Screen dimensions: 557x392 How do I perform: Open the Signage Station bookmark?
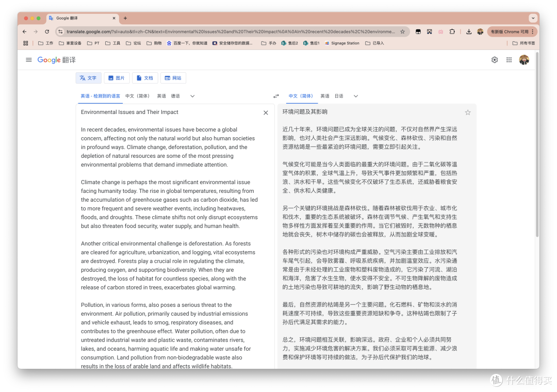tap(342, 43)
